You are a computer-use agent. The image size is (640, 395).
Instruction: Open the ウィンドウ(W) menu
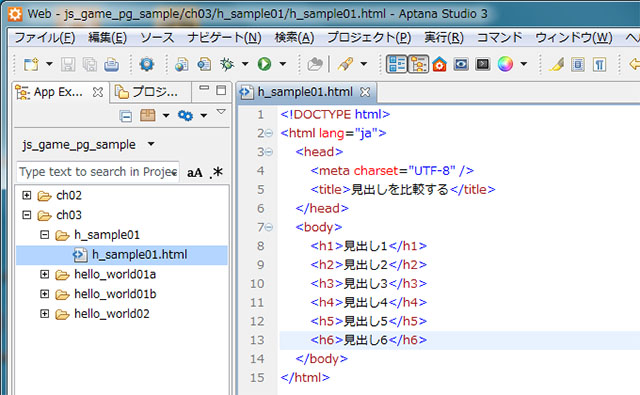(x=574, y=38)
